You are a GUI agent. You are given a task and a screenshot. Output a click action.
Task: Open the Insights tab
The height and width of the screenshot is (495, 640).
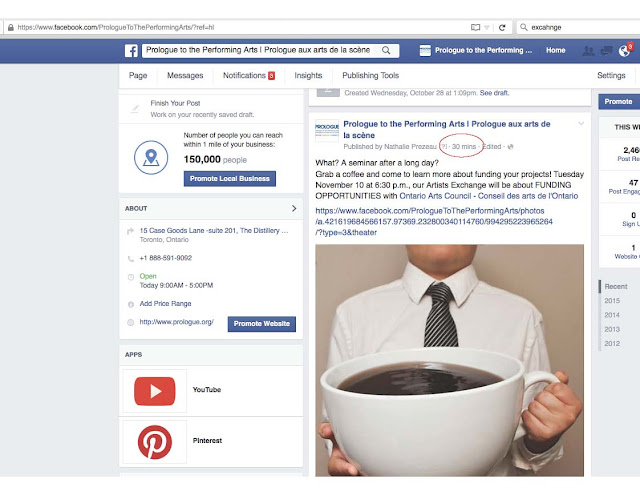308,75
